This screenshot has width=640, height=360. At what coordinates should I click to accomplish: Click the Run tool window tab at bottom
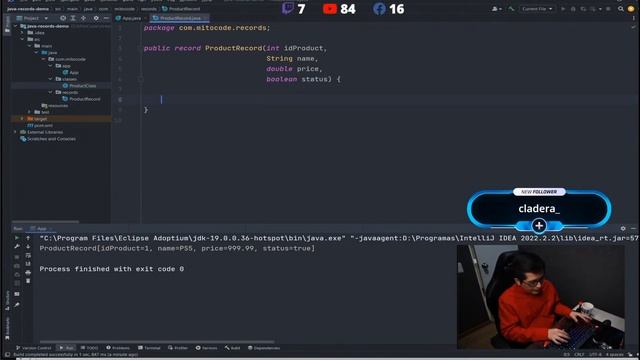pos(66,348)
